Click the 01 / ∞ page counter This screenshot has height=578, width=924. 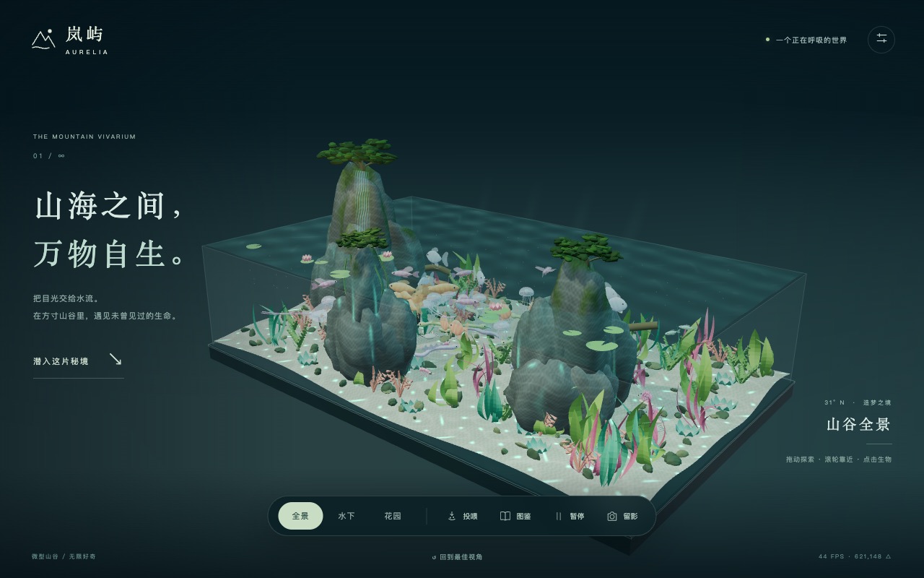click(x=49, y=156)
